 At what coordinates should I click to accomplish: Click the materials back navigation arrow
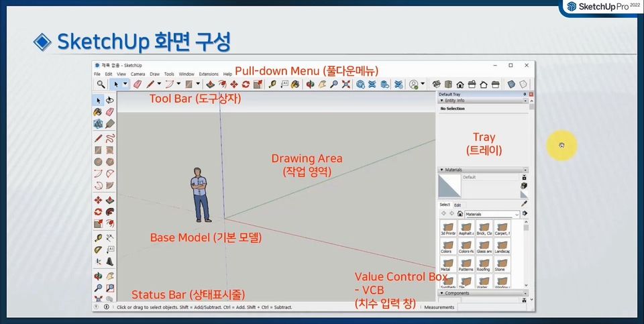pos(443,214)
